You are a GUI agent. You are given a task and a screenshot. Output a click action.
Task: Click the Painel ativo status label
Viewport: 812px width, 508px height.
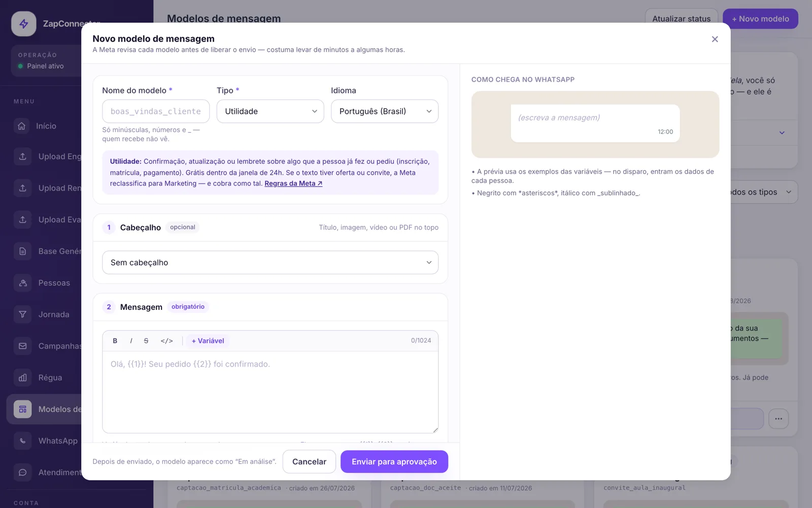tap(45, 66)
